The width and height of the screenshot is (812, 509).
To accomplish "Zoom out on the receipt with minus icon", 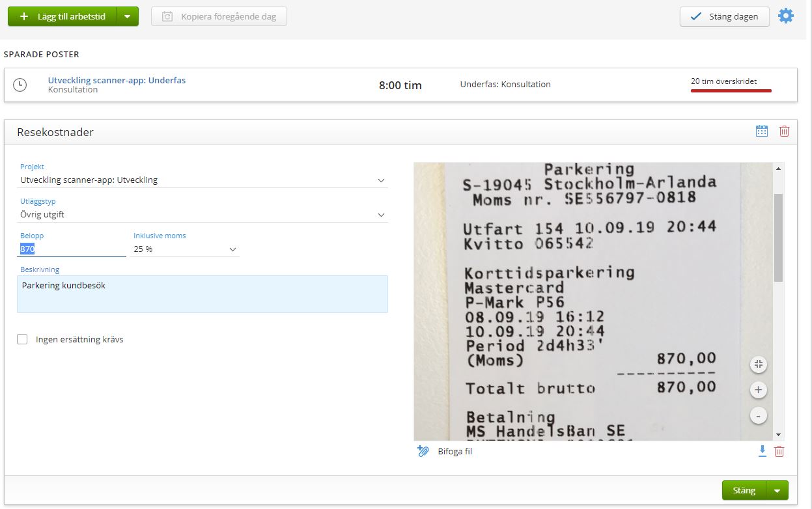I will (x=758, y=415).
